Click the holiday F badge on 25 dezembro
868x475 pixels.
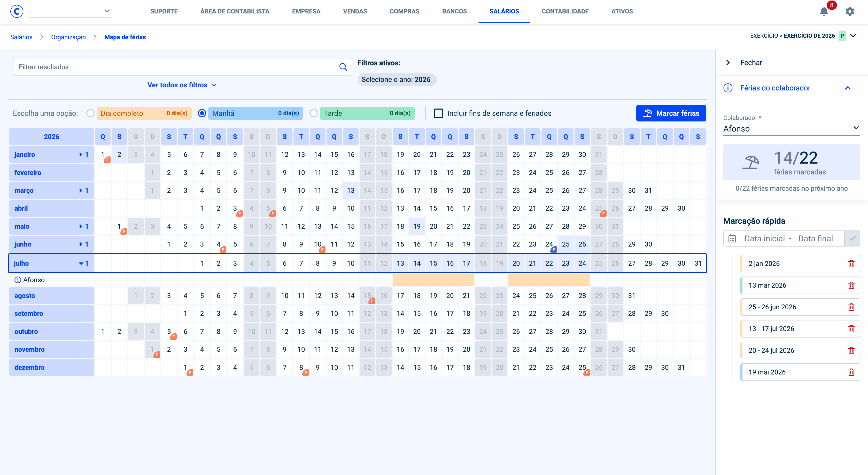[x=587, y=372]
